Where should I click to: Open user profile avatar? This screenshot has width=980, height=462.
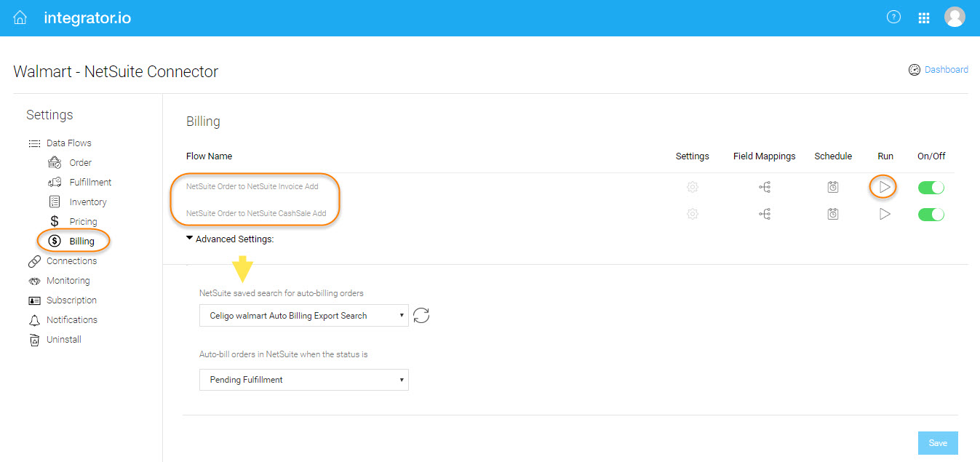click(955, 17)
